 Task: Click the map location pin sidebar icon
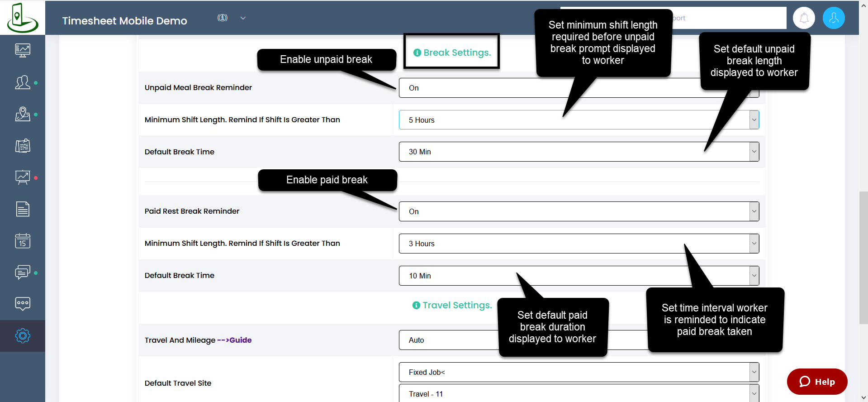coord(23,114)
